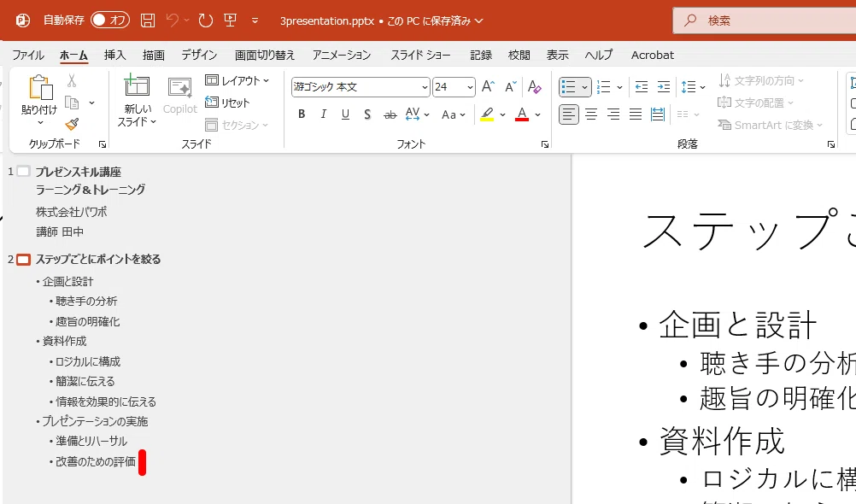Toggle bullet list button

click(568, 87)
